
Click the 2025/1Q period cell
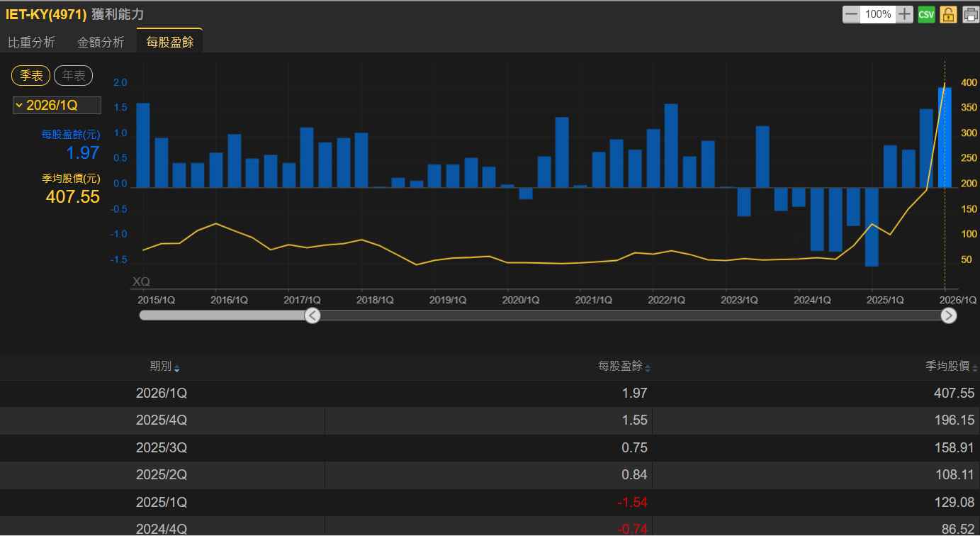tap(162, 502)
